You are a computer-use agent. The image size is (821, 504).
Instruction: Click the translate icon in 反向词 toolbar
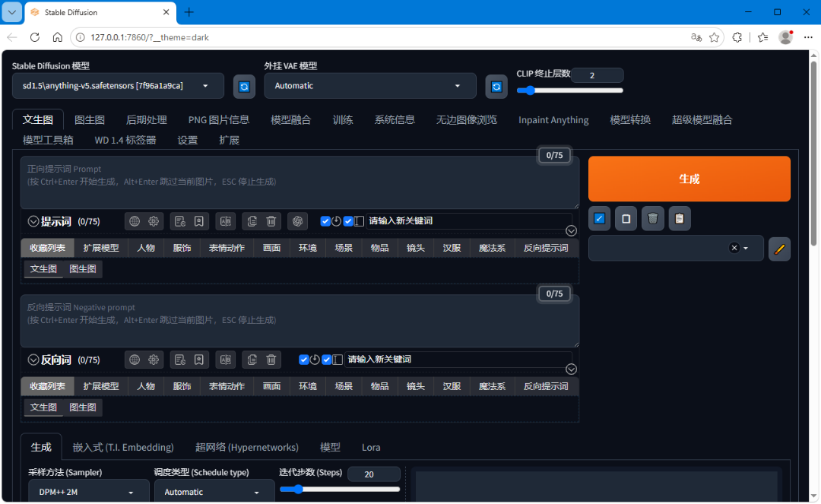click(226, 360)
